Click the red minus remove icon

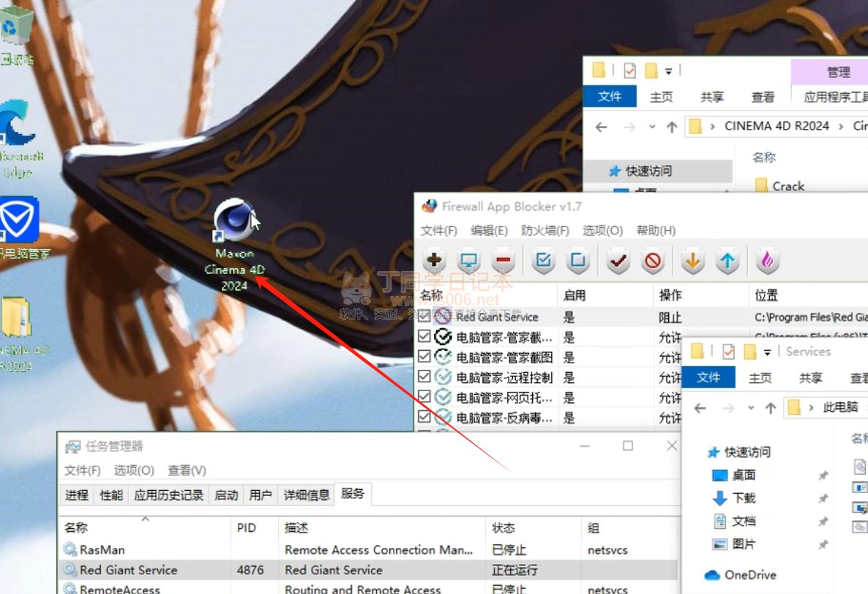click(x=503, y=261)
